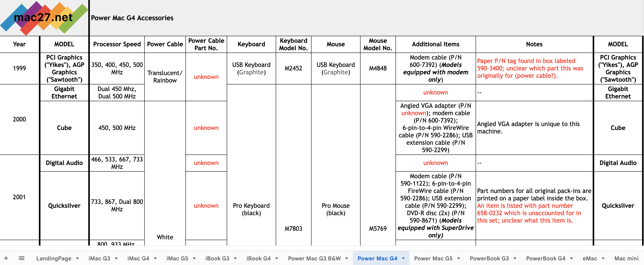
Task: Select the M2452 keyboard model cell
Action: pos(294,68)
